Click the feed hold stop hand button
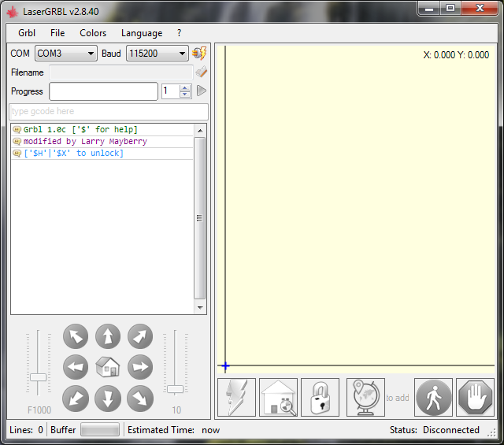The width and height of the screenshot is (504, 445). coord(475,397)
